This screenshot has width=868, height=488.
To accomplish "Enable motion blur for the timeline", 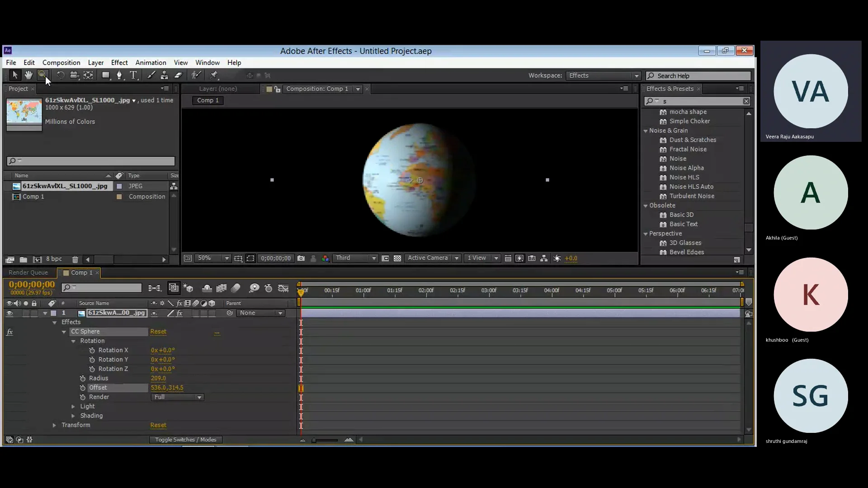I will [236, 288].
